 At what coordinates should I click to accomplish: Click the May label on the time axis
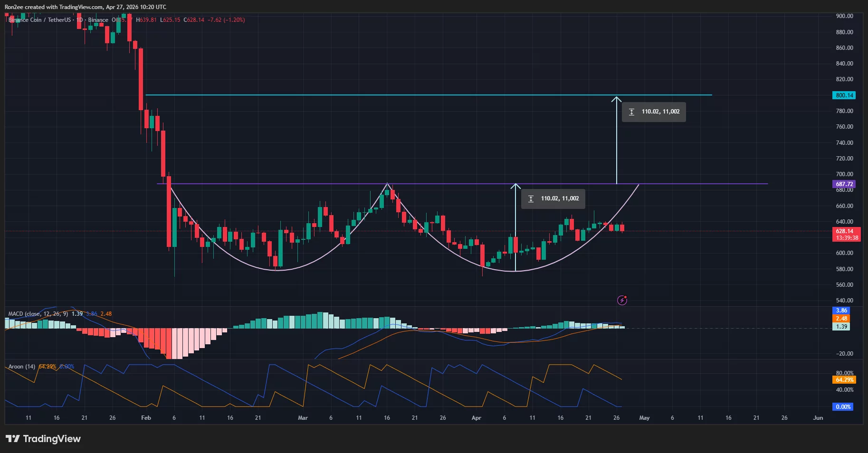point(644,418)
